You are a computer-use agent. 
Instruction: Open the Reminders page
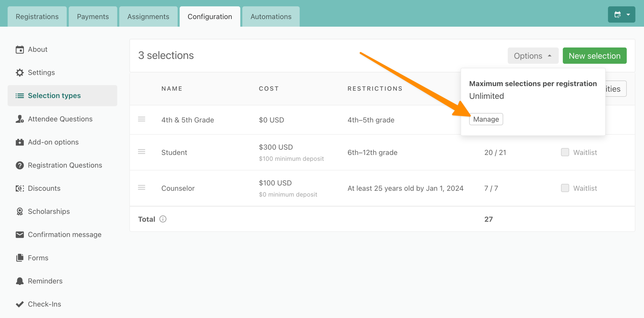(62, 281)
